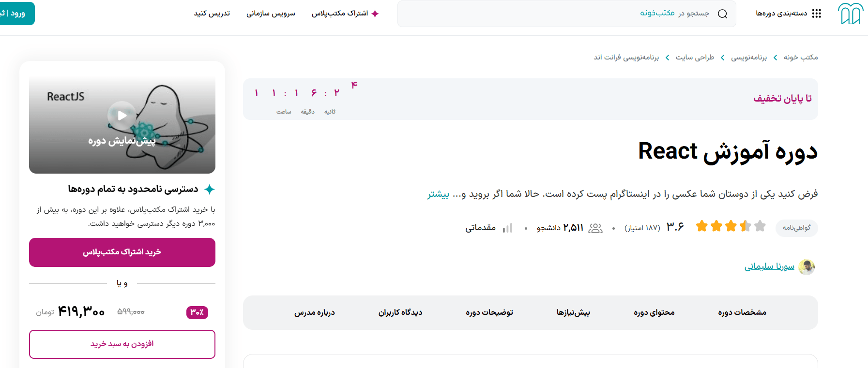This screenshot has height=368, width=868.
Task: Open instructor سورنا سلیمانی link
Action: [769, 266]
